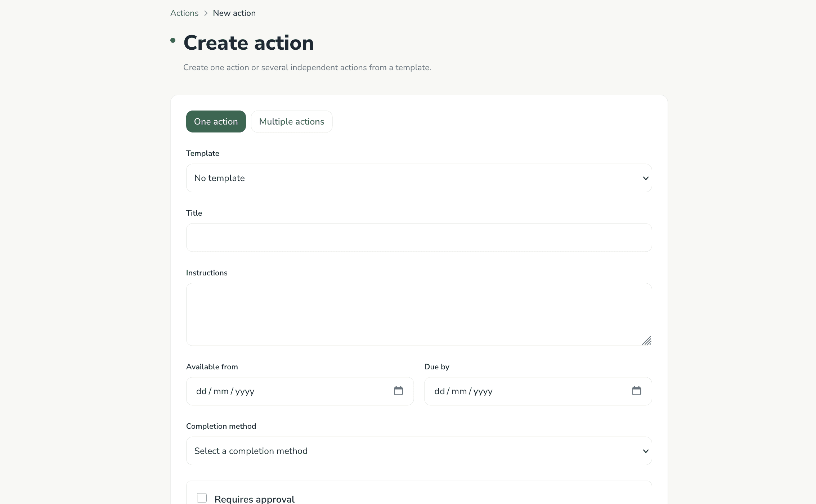
Task: Click the subtitle about creating actions from a template
Action: click(307, 68)
